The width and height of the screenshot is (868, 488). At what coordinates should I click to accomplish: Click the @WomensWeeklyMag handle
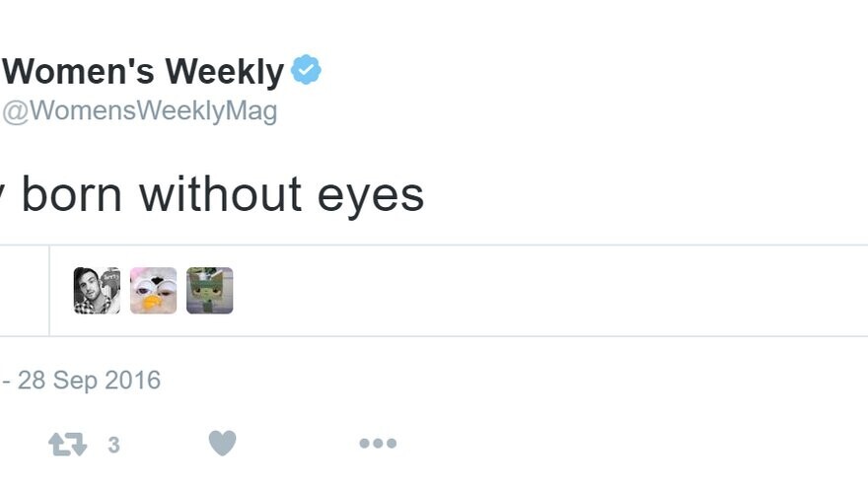pyautogui.click(x=139, y=111)
